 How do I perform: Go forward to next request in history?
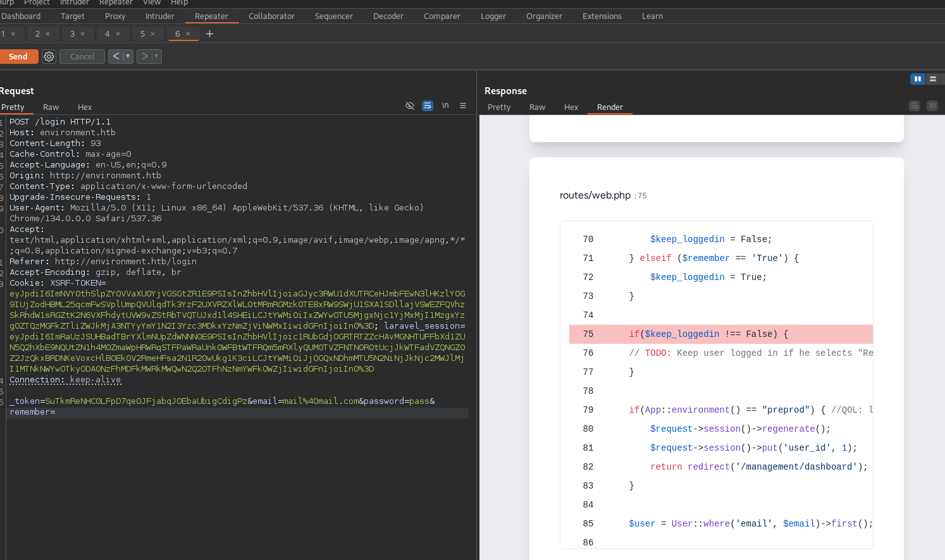click(144, 56)
